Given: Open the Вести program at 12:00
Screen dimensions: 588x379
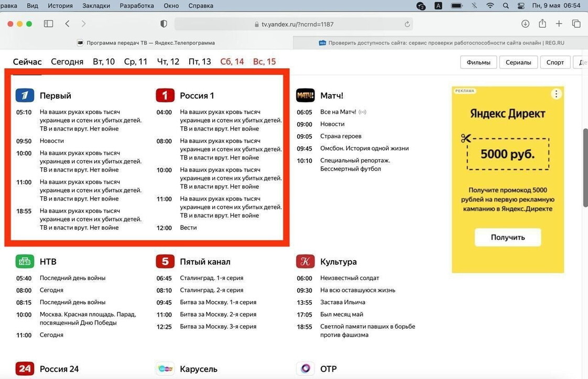Looking at the screenshot, I should tap(188, 227).
